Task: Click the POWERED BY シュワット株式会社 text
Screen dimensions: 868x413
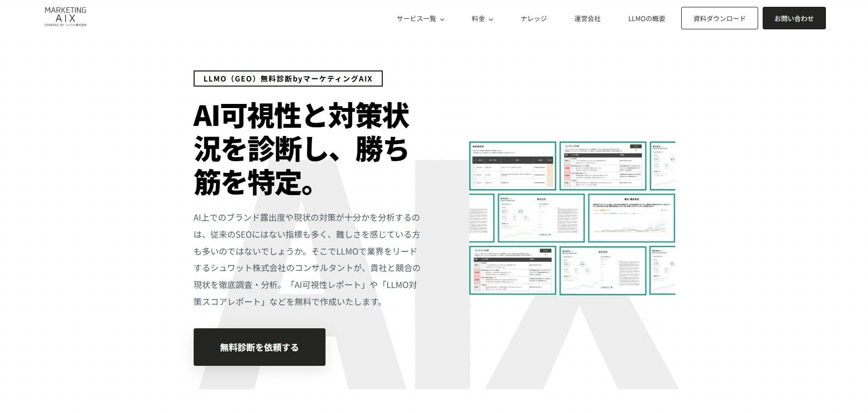Action: point(65,25)
